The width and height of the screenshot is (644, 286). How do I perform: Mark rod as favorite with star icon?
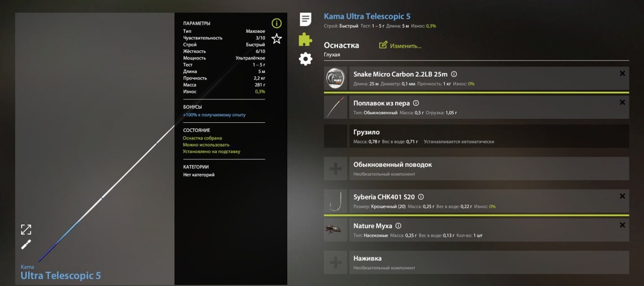(276, 39)
